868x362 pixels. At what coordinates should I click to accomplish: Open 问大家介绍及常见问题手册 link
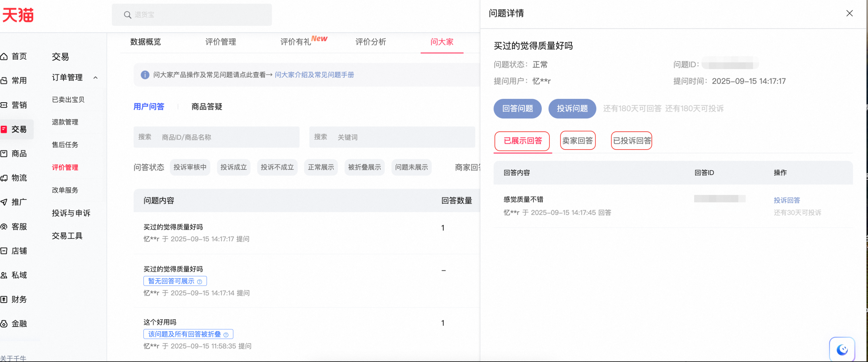[x=314, y=75]
